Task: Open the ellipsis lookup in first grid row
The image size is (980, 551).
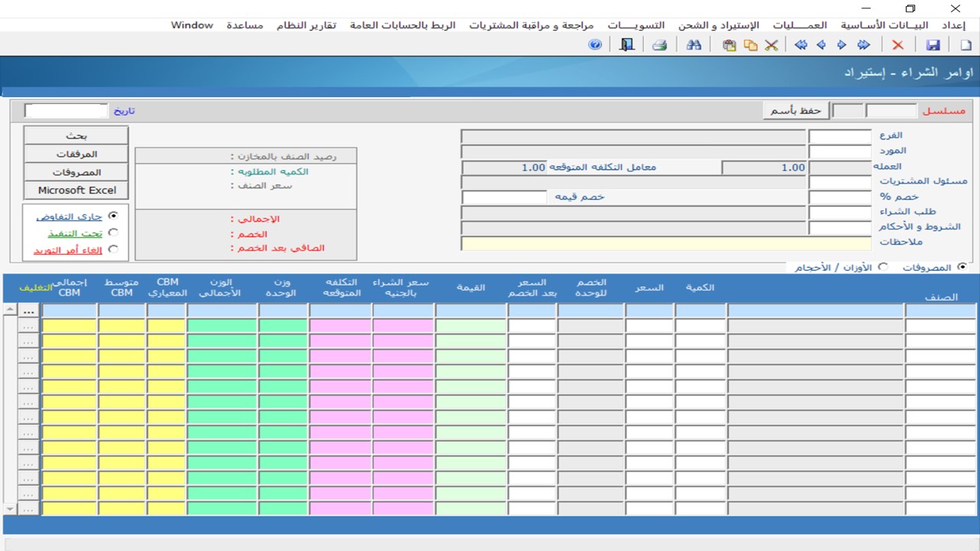Action: tap(29, 311)
